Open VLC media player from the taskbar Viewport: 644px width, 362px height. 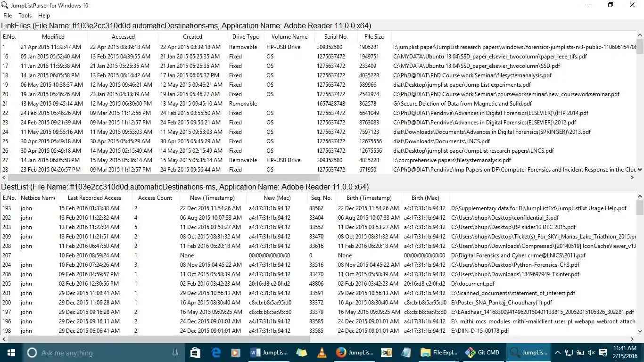point(322,353)
